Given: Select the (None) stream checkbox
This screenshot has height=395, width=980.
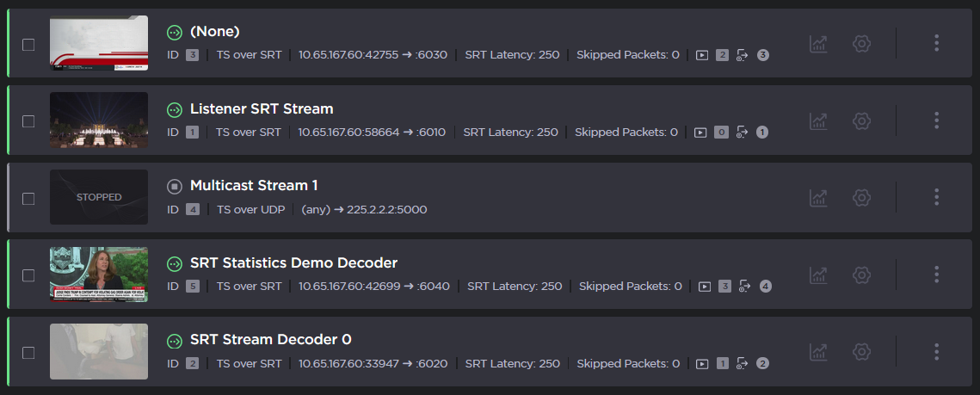Looking at the screenshot, I should click(28, 45).
